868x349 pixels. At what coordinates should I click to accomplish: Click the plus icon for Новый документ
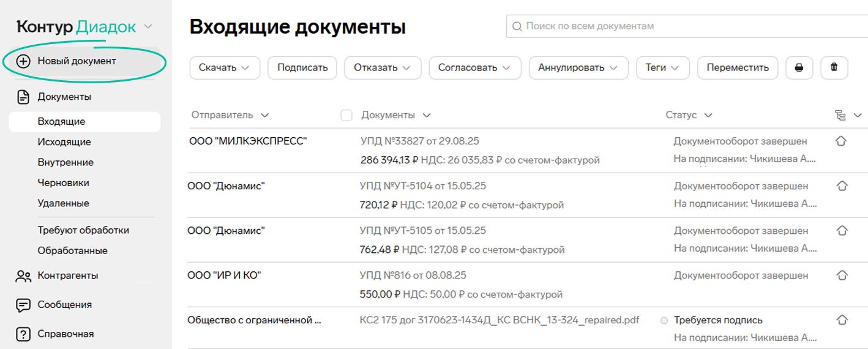(23, 61)
